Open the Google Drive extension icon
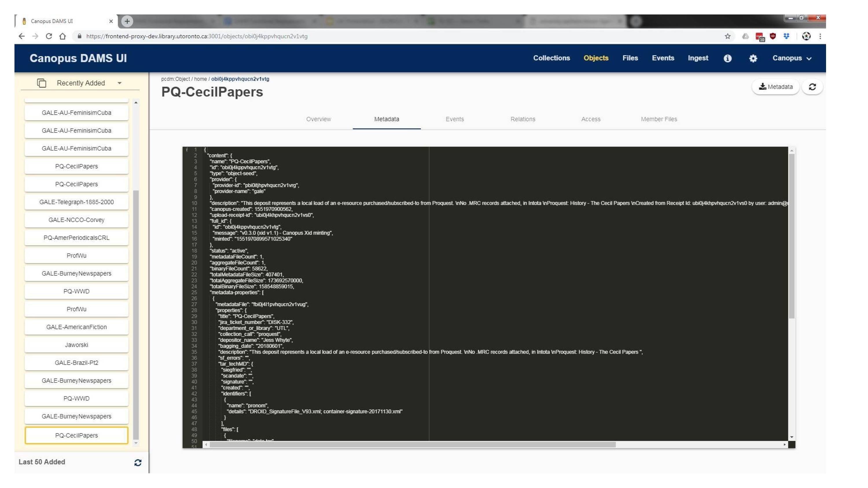Viewport: 868px width, 488px height. pyautogui.click(x=745, y=36)
